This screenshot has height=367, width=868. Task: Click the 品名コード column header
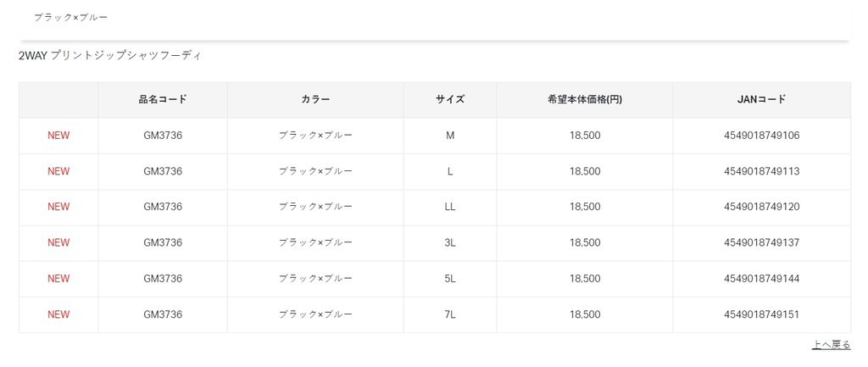pos(163,99)
